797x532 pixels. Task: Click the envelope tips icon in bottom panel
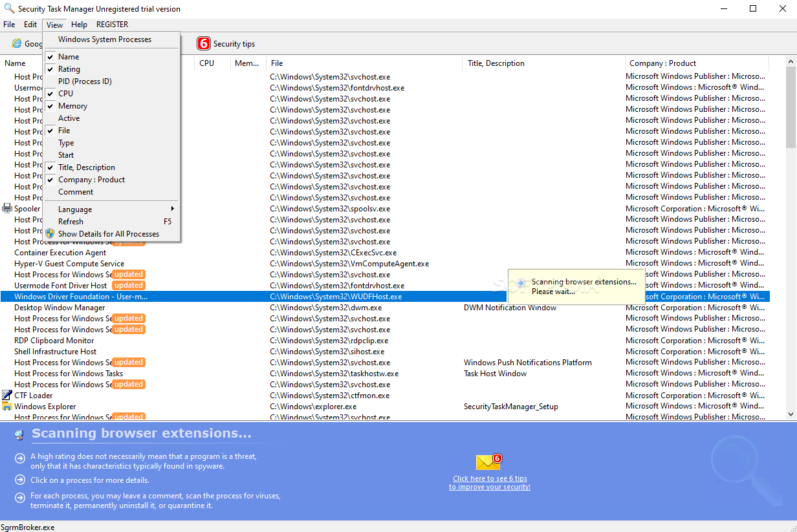click(488, 462)
